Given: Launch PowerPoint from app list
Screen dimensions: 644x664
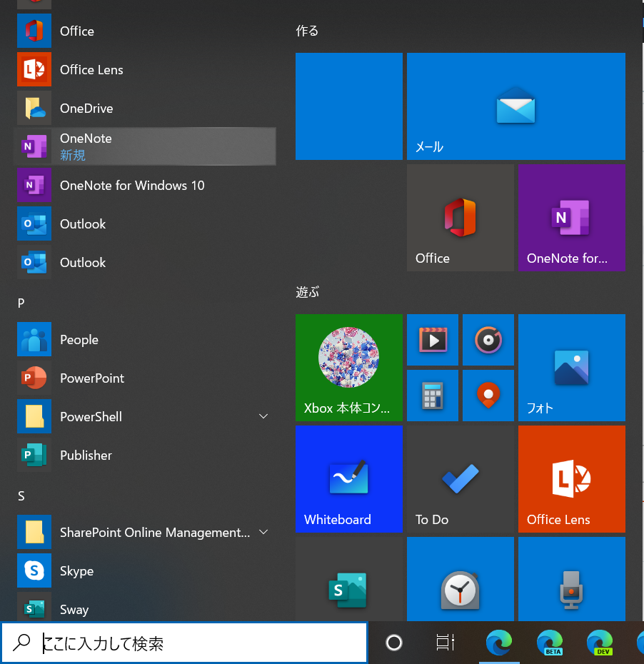Looking at the screenshot, I should 144,378.
